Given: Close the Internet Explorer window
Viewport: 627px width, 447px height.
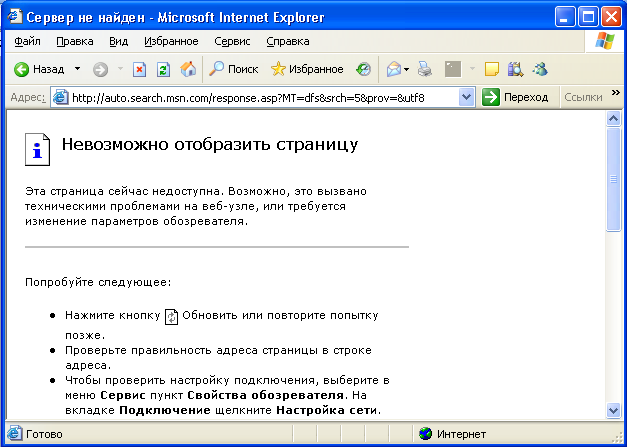Looking at the screenshot, I should (611, 17).
